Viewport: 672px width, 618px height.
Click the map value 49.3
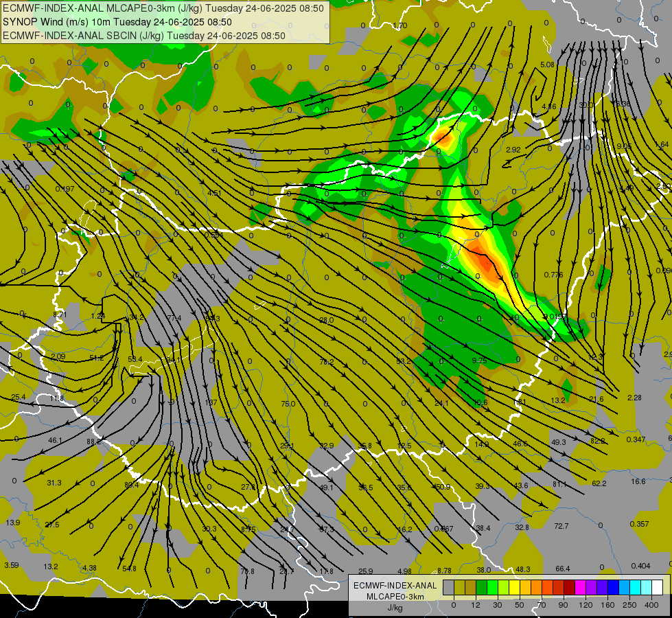click(x=559, y=442)
